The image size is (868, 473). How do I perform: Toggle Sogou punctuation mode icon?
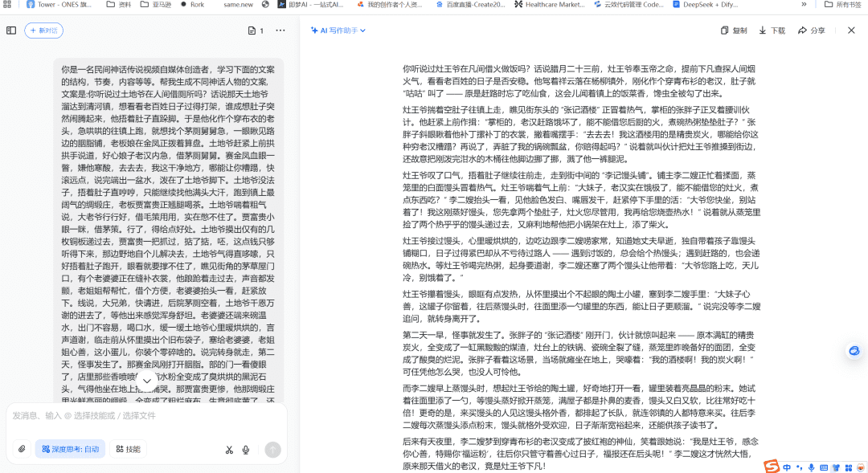point(800,467)
